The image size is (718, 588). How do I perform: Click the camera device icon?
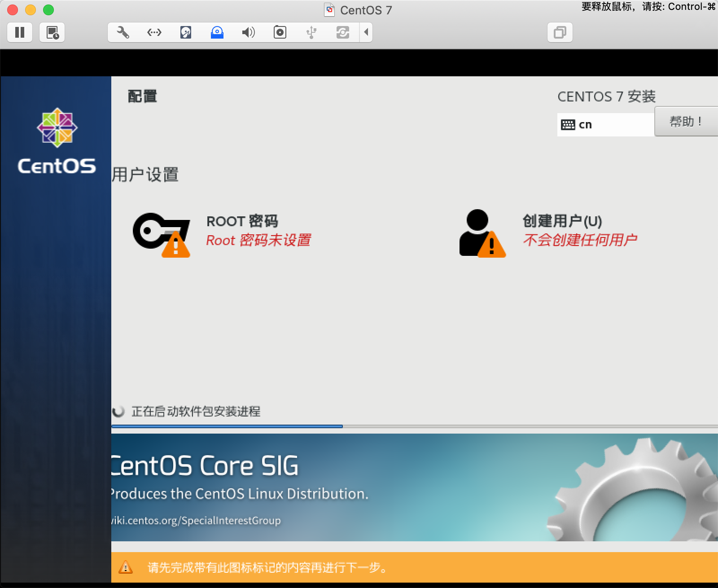(280, 32)
